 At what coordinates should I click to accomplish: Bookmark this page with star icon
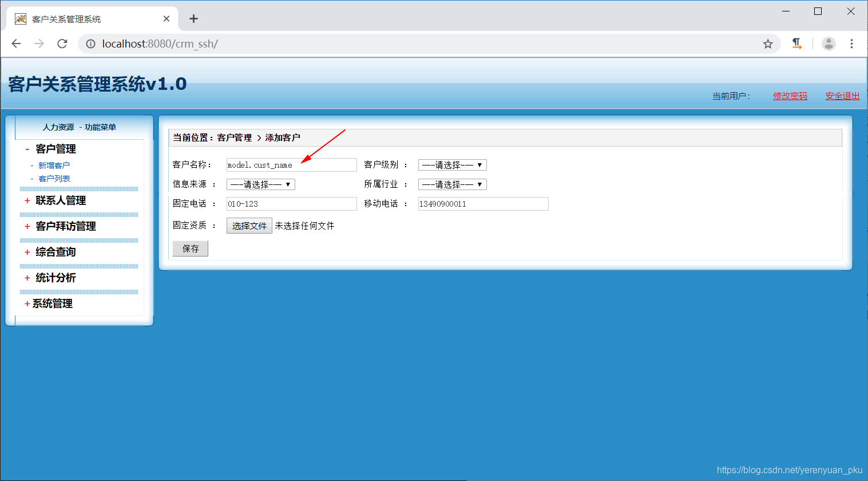coord(768,44)
